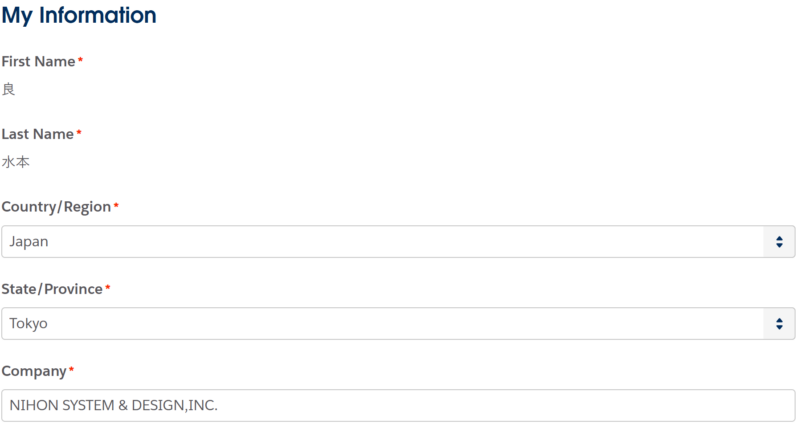Click the Country/Region selector arrow icon

point(778,241)
